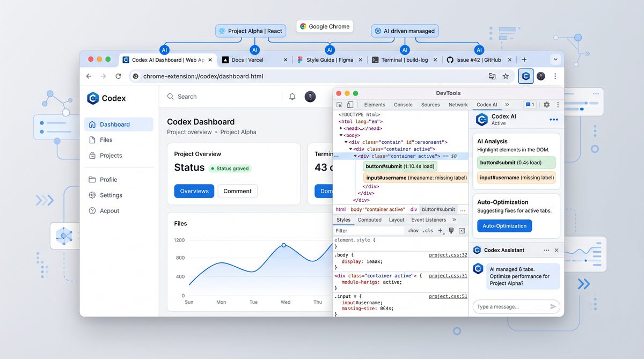Click the styles Filter input

(x=368, y=231)
